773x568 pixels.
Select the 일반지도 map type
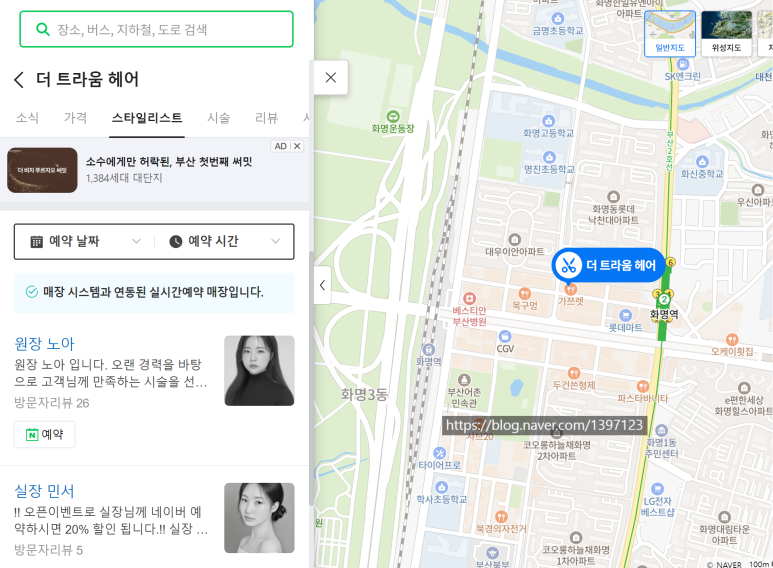[670, 34]
